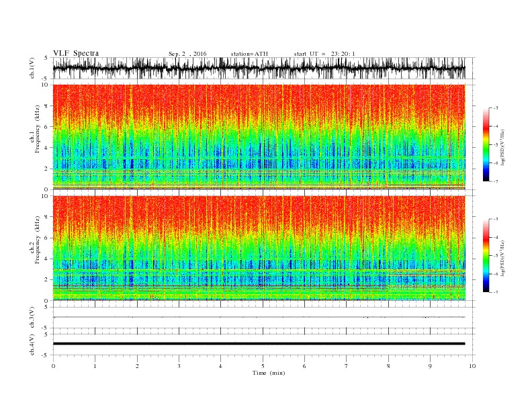The height and width of the screenshot is (411, 532).
Task: Click the 2 kHz tick on ch.2 frequency axis
Action: [47, 280]
